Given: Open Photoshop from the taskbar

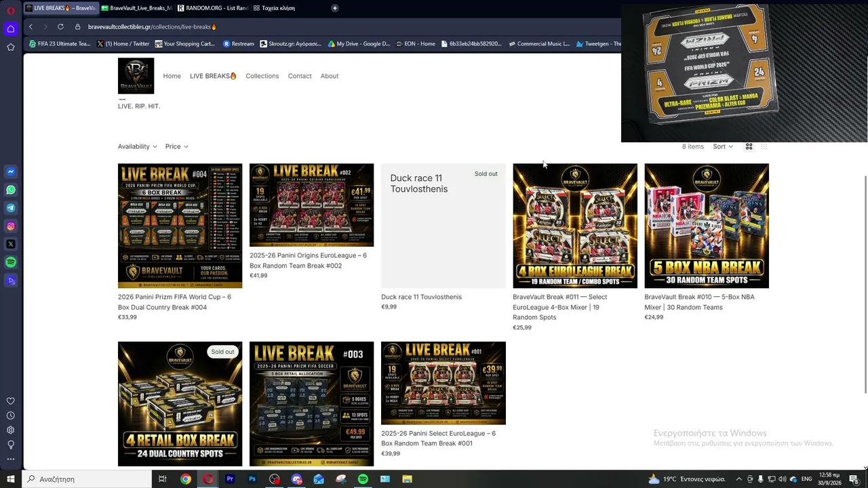Looking at the screenshot, I should tap(252, 479).
